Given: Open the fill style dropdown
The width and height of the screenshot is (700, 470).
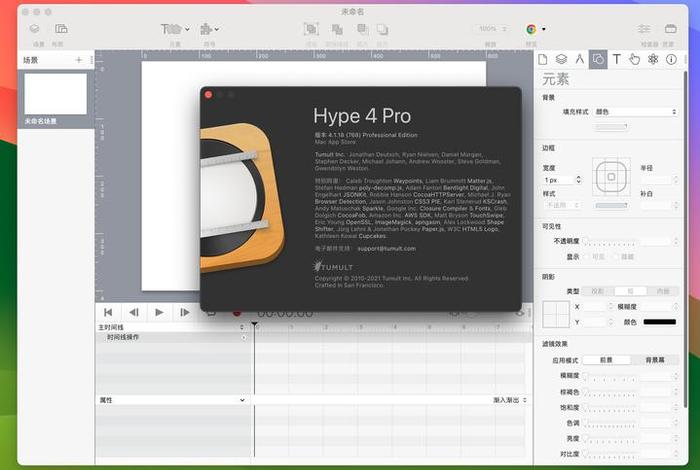Looking at the screenshot, I should (636, 112).
